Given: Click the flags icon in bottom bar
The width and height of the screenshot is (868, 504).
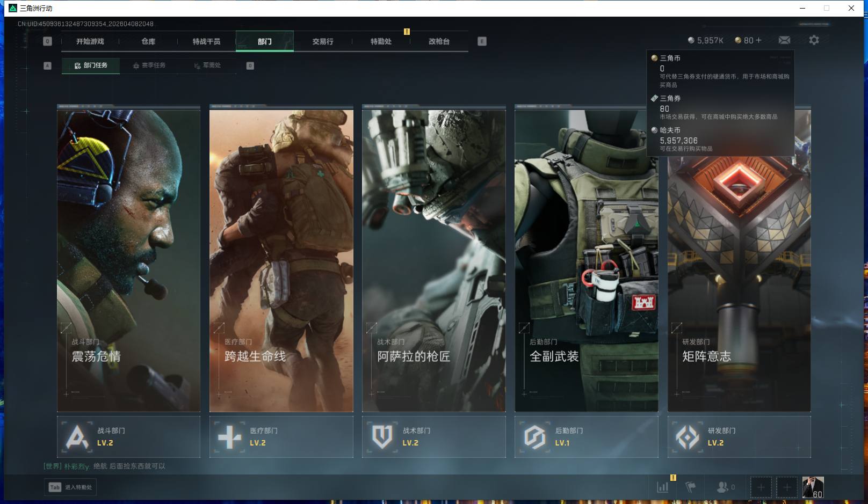Looking at the screenshot, I should (691, 487).
